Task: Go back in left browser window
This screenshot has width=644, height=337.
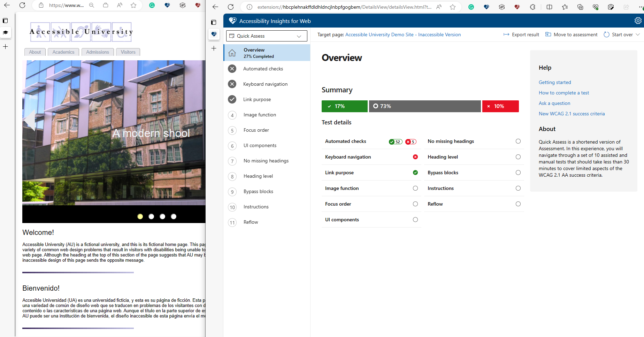Action: 7,5
